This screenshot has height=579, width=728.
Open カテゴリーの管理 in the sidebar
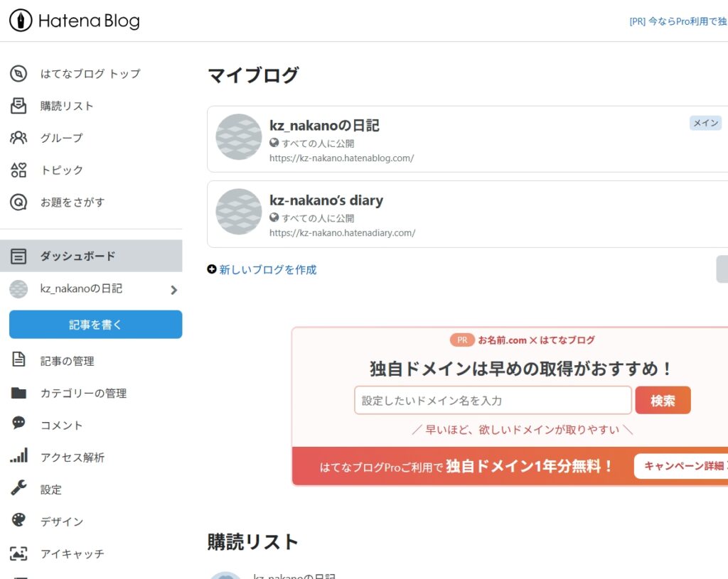pyautogui.click(x=83, y=393)
